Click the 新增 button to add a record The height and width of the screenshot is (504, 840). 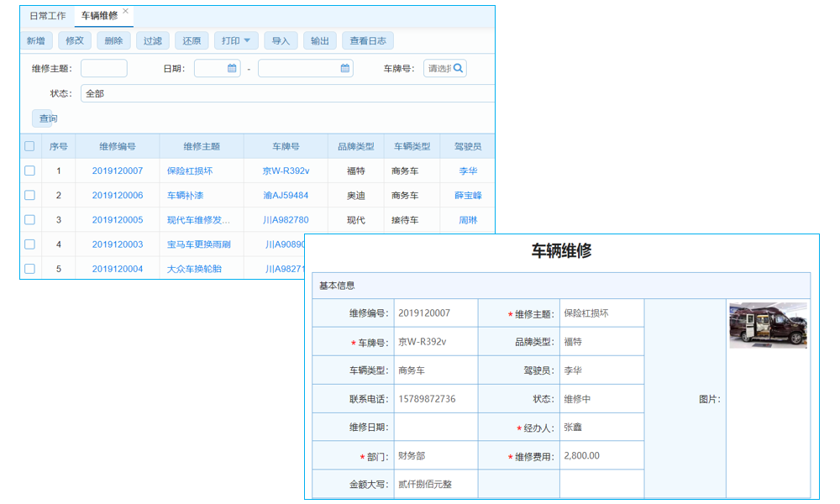35,39
